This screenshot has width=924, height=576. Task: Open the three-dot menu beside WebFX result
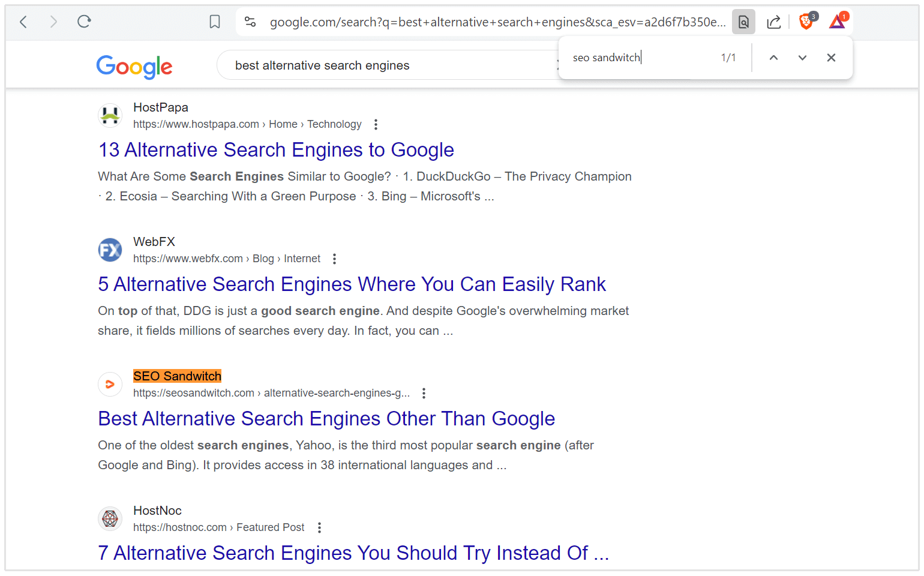click(334, 259)
